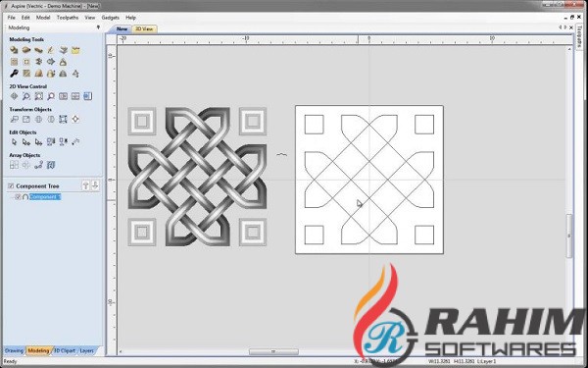Activate the Zoom Box magnifier tool
The image size is (588, 368).
click(x=26, y=96)
